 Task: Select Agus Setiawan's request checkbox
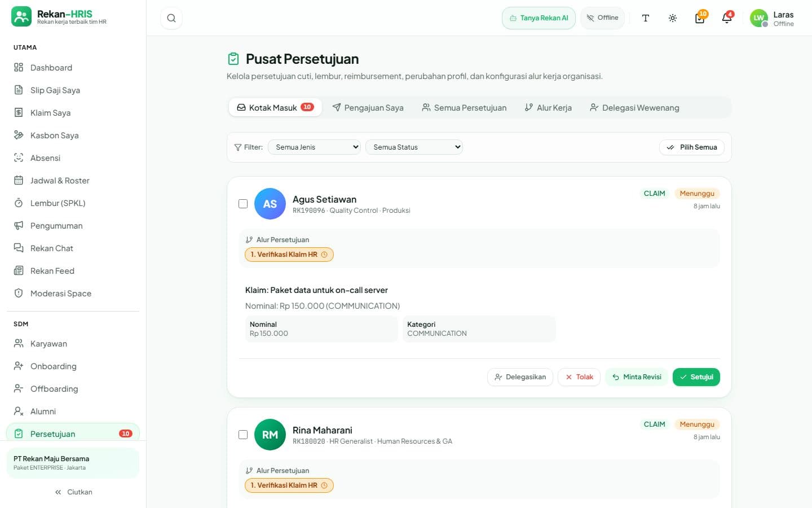[243, 204]
